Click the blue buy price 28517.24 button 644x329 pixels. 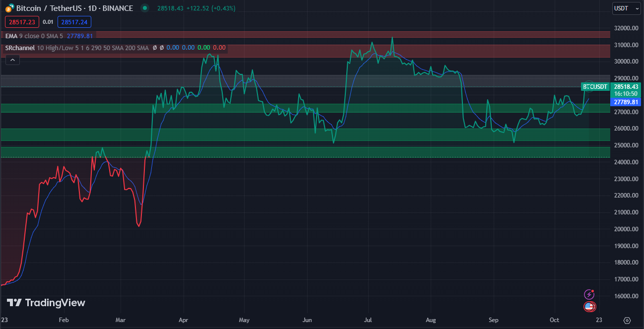[74, 22]
